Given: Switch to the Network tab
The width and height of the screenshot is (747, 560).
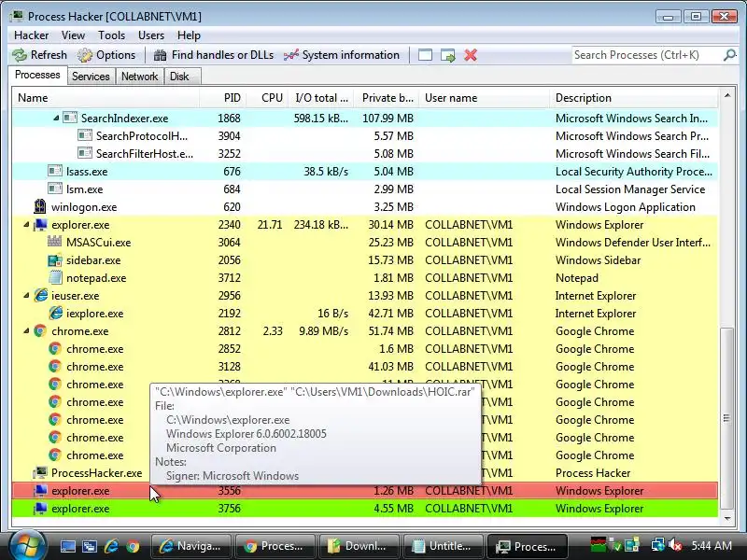Looking at the screenshot, I should click(139, 77).
